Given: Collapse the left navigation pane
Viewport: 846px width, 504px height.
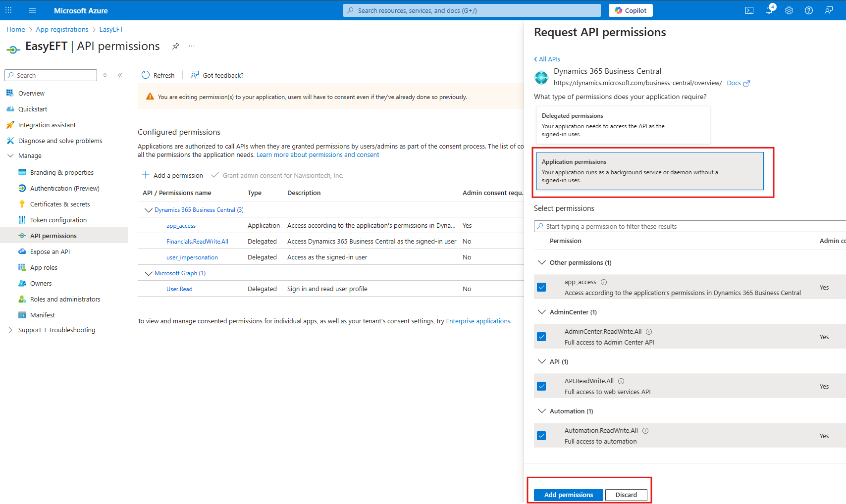Looking at the screenshot, I should [x=120, y=75].
